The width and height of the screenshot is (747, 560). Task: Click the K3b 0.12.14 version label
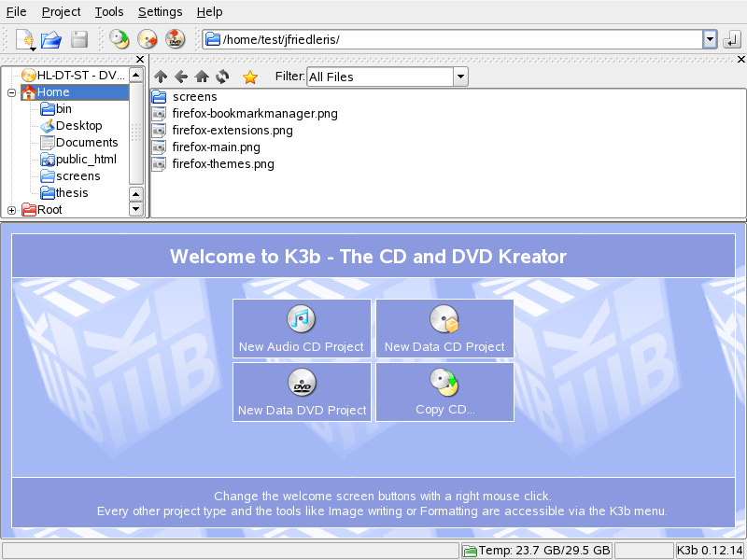point(710,551)
